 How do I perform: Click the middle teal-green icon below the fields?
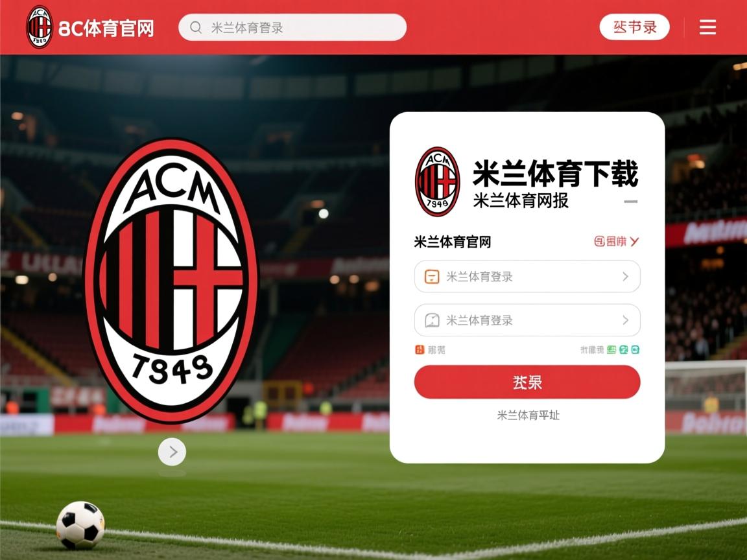[x=624, y=350]
